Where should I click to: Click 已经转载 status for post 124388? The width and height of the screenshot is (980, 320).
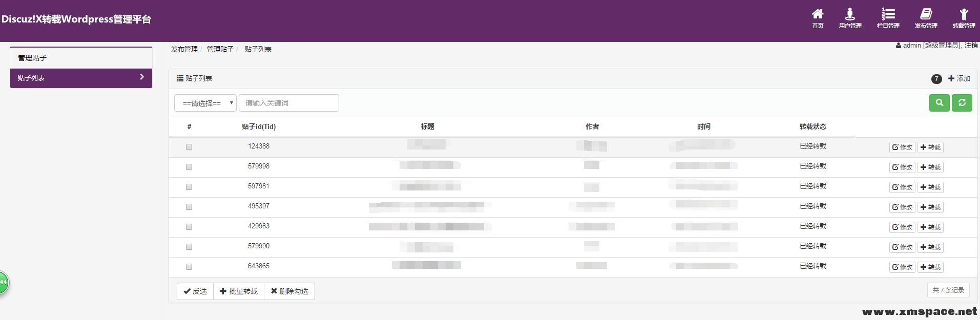pos(813,146)
